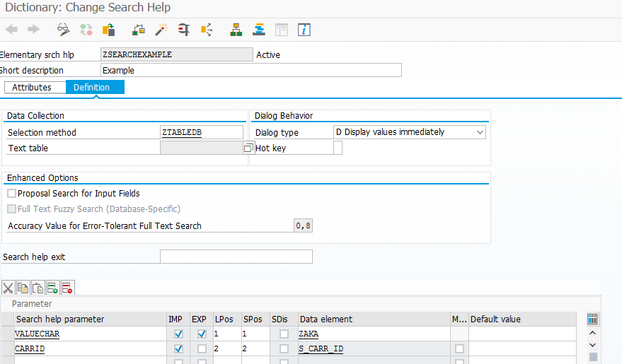Click the LPos column header
The width and height of the screenshot is (622, 364).
227,319
